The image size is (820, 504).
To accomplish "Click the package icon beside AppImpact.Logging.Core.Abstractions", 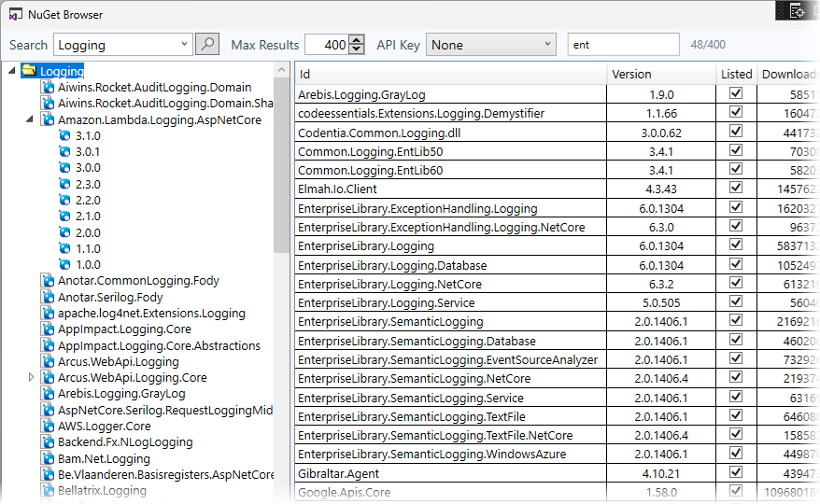I will coord(49,345).
